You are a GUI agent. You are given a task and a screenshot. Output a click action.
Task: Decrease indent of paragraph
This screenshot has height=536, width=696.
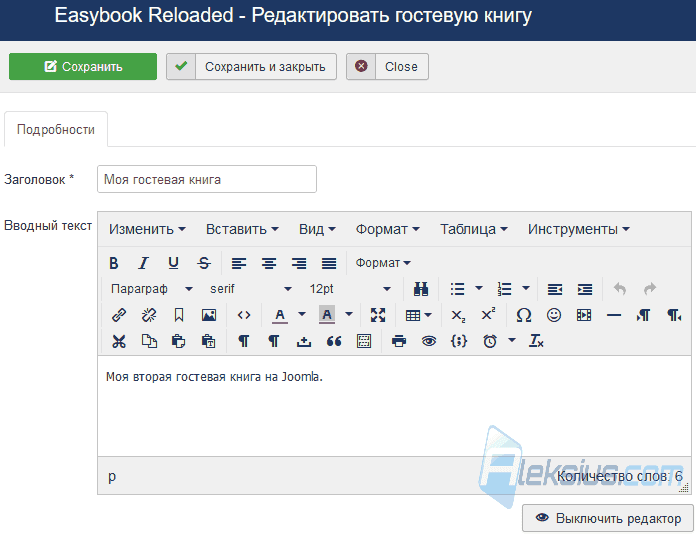coord(555,289)
